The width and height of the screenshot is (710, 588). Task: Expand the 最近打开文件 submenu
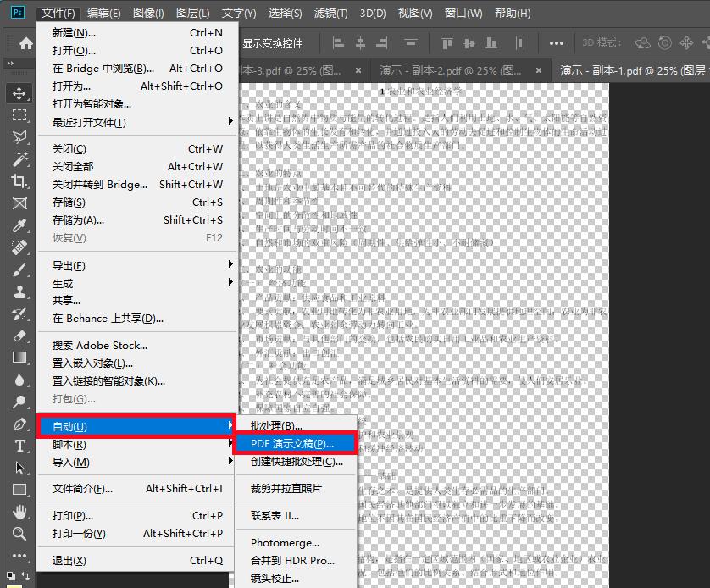[x=136, y=122]
